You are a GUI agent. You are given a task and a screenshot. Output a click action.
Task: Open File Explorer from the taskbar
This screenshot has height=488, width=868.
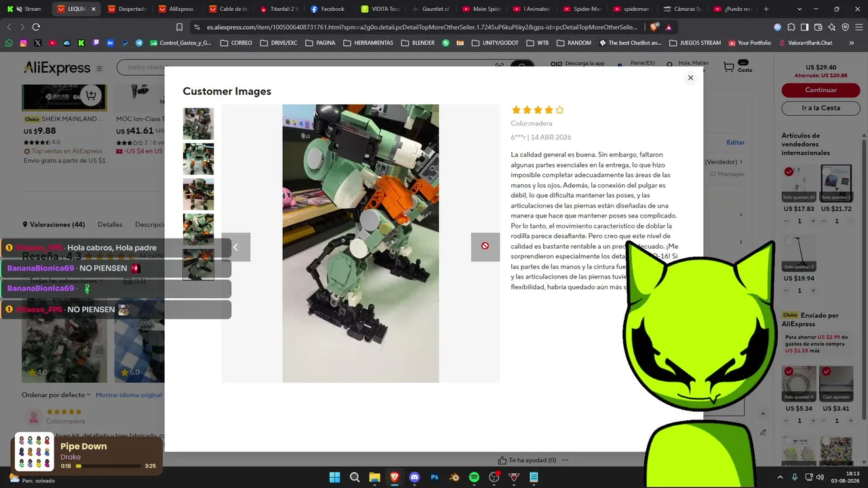tap(374, 477)
